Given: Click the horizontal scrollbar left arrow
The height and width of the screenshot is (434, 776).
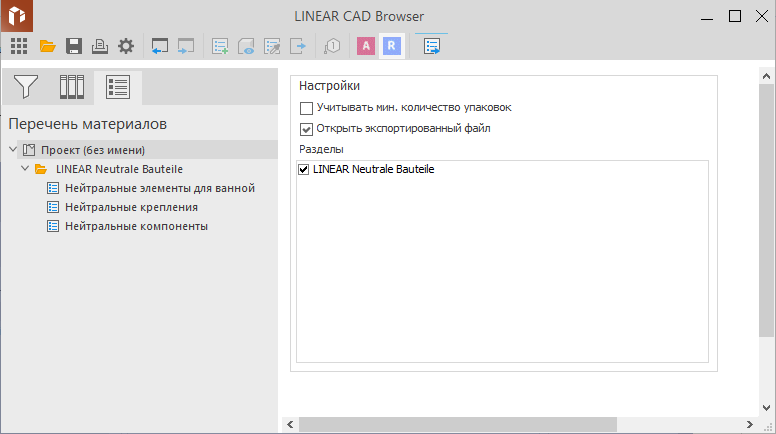Looking at the screenshot, I should [x=290, y=425].
